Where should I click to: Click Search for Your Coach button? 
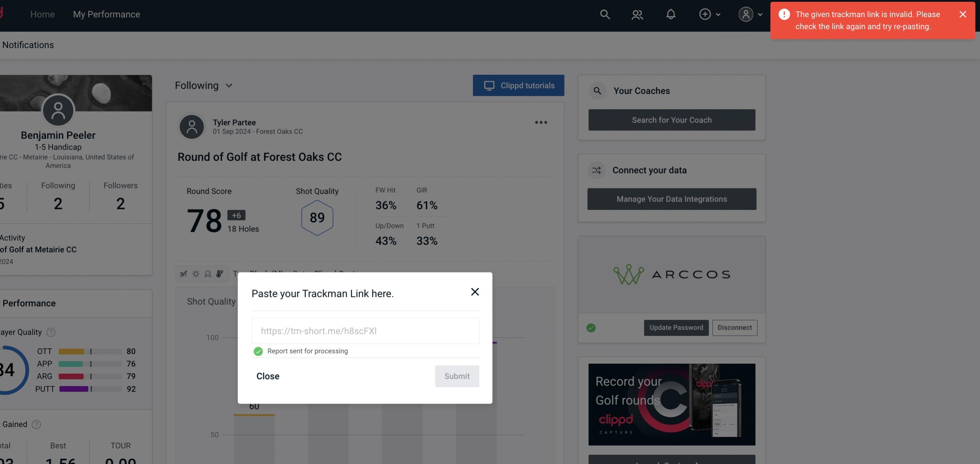point(672,120)
